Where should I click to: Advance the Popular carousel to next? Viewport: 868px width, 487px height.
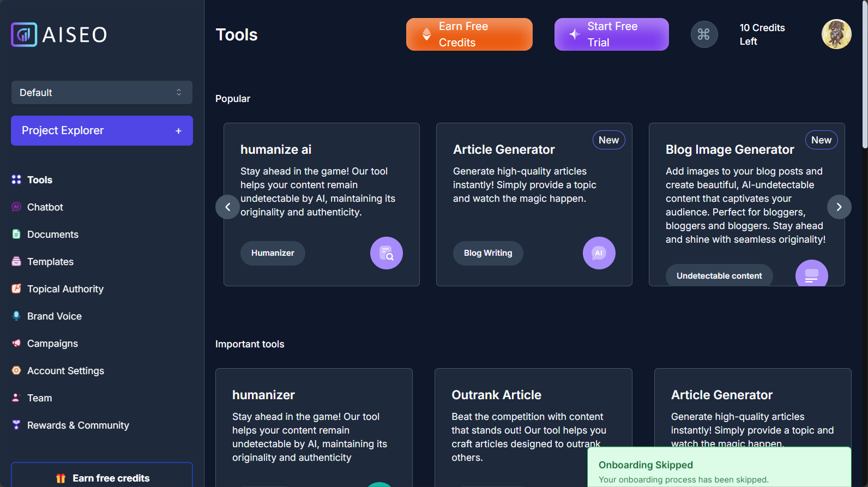839,207
